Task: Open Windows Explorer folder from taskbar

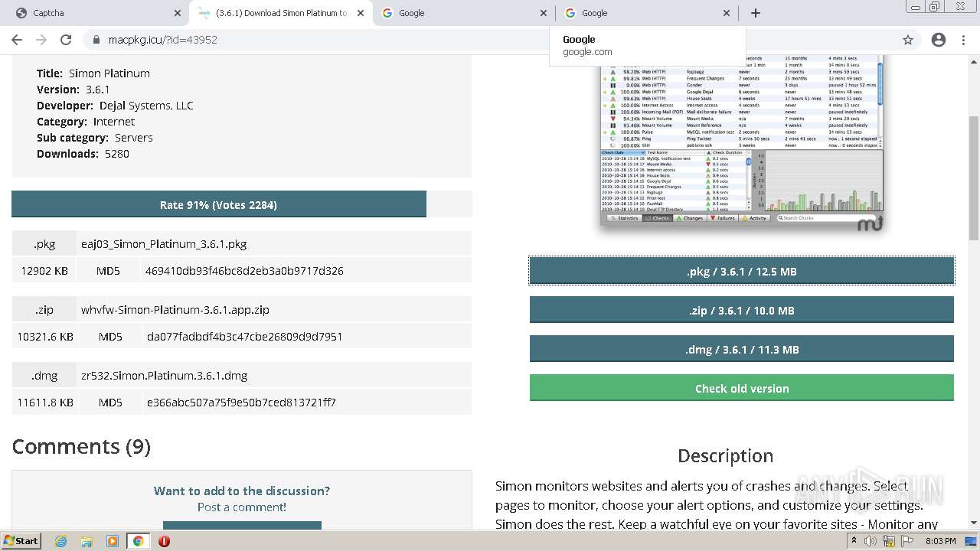Action: tap(87, 541)
